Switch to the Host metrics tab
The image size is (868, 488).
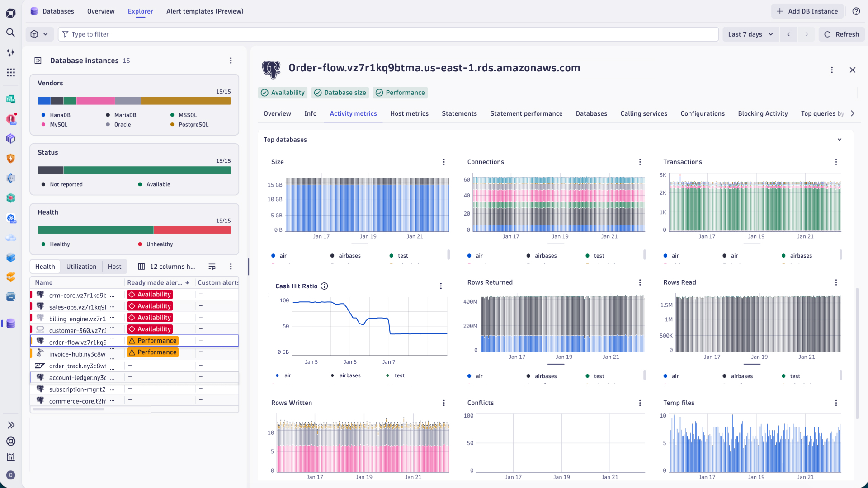click(x=409, y=113)
